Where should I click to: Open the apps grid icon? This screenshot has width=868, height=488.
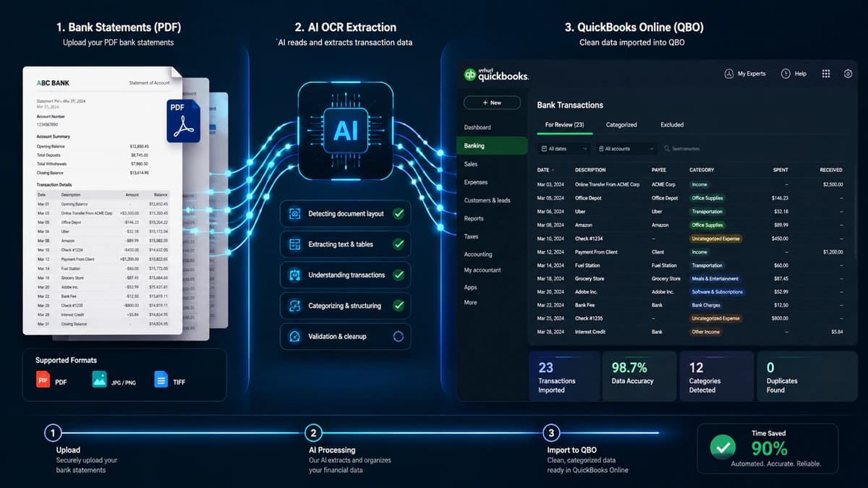point(826,74)
